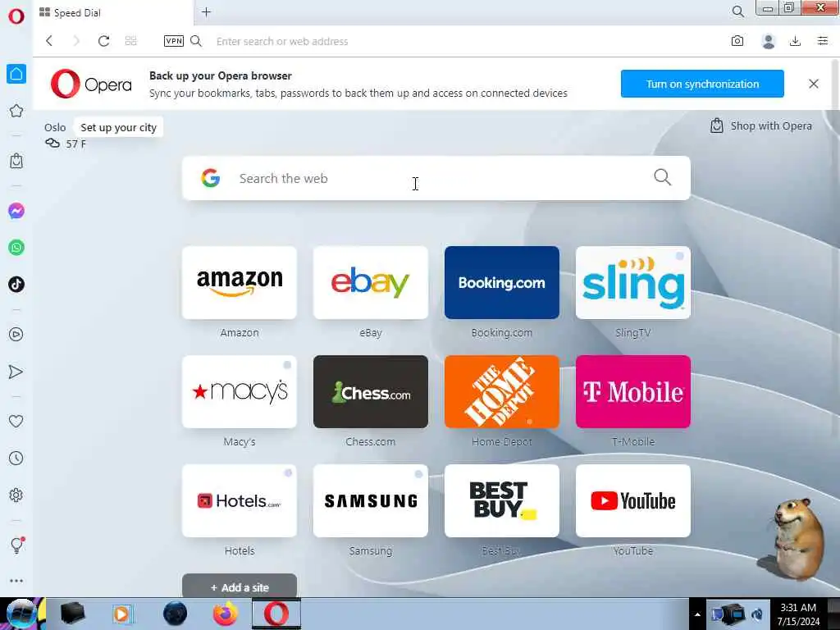Open the eBay speed dial tile

[x=371, y=283]
